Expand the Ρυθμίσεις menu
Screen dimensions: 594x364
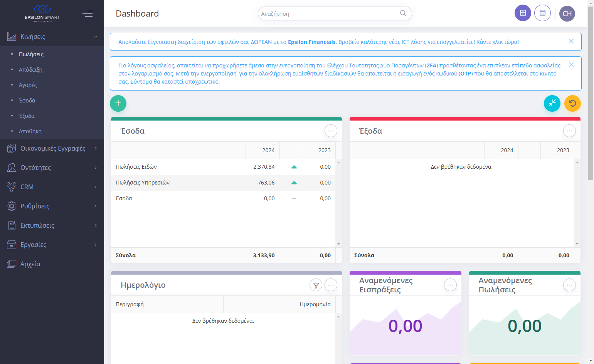[x=52, y=206]
